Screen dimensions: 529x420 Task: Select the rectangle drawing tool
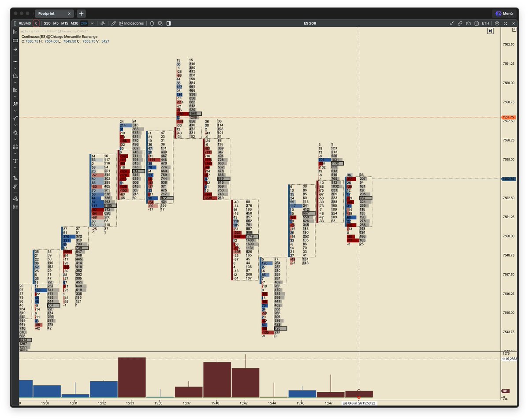(15, 41)
